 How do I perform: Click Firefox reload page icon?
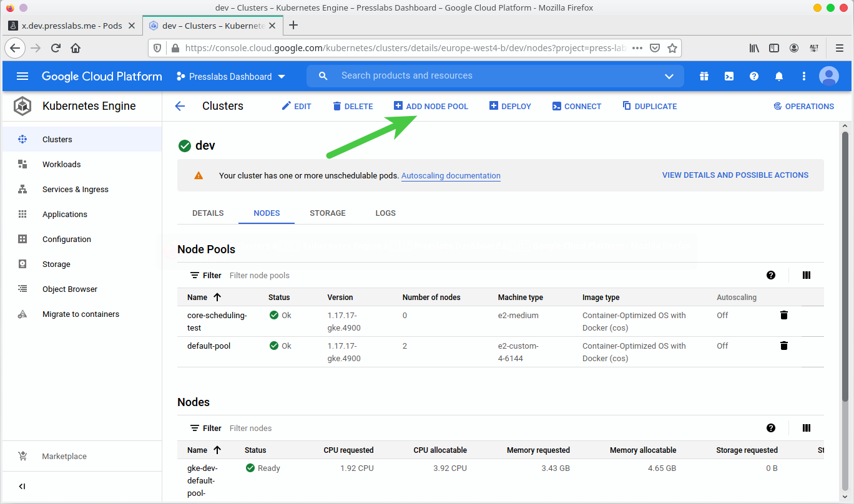pos(56,48)
